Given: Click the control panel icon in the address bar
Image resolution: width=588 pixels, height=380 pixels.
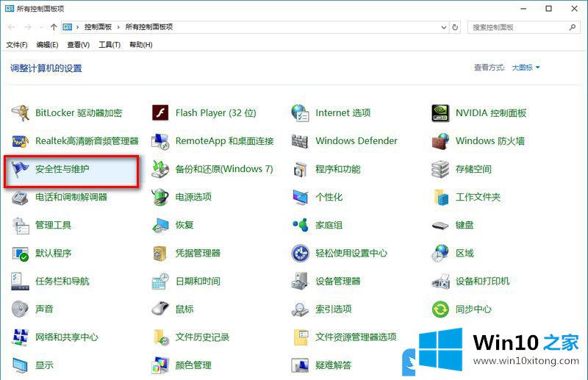Looking at the screenshot, I should pyautogui.click(x=67, y=27).
